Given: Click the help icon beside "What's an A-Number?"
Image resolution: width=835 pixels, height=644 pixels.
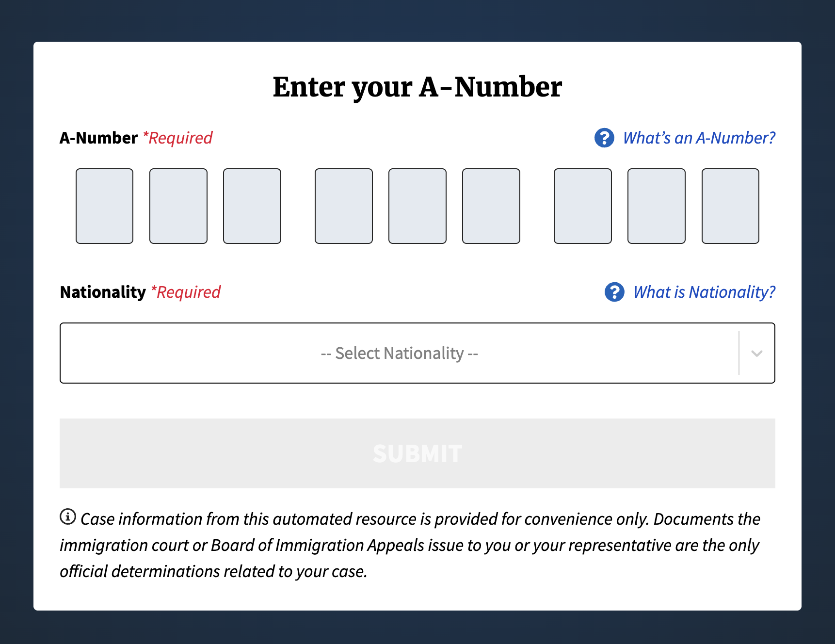Looking at the screenshot, I should pos(604,138).
